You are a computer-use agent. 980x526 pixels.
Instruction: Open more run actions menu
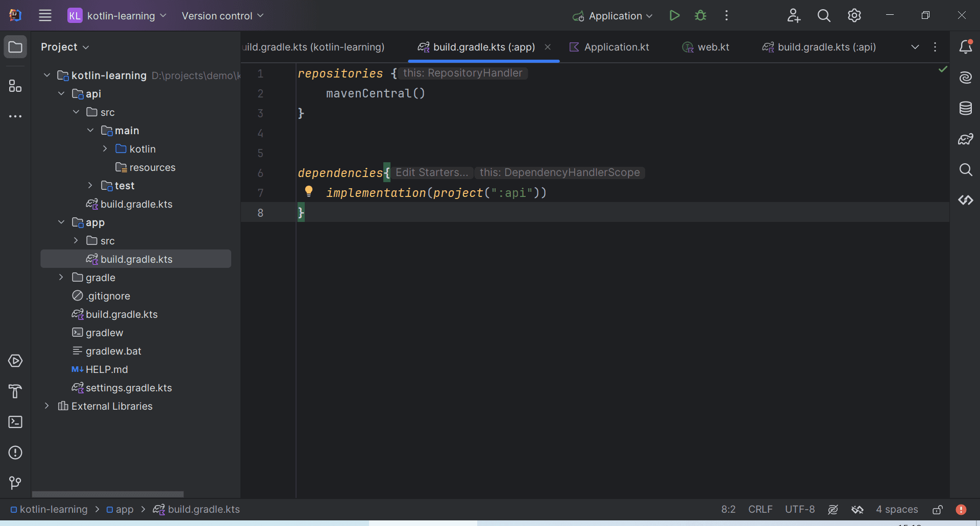pyautogui.click(x=726, y=15)
